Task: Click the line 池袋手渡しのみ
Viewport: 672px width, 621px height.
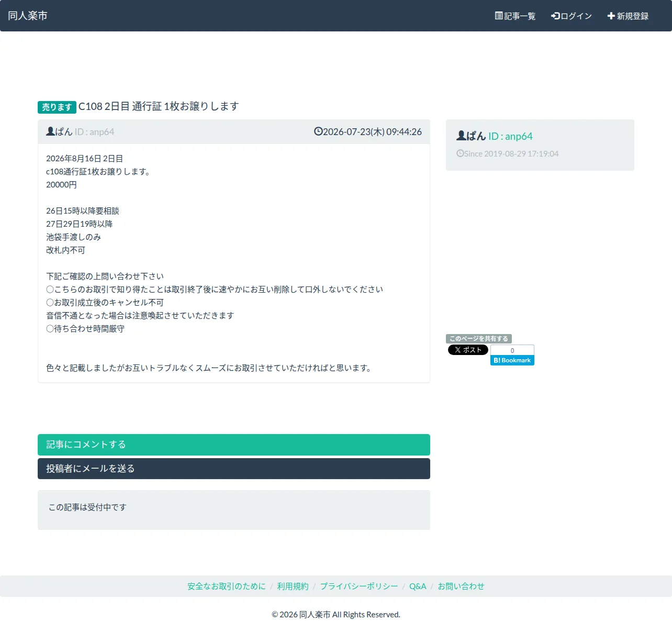Action: [73, 237]
